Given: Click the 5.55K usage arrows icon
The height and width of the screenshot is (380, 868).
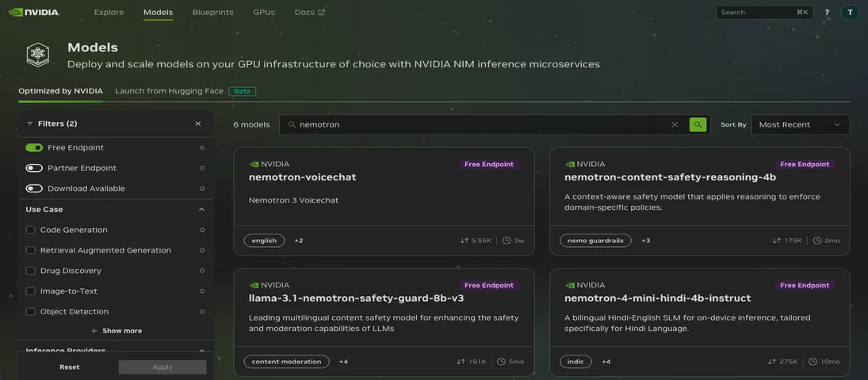Looking at the screenshot, I should click(x=464, y=241).
